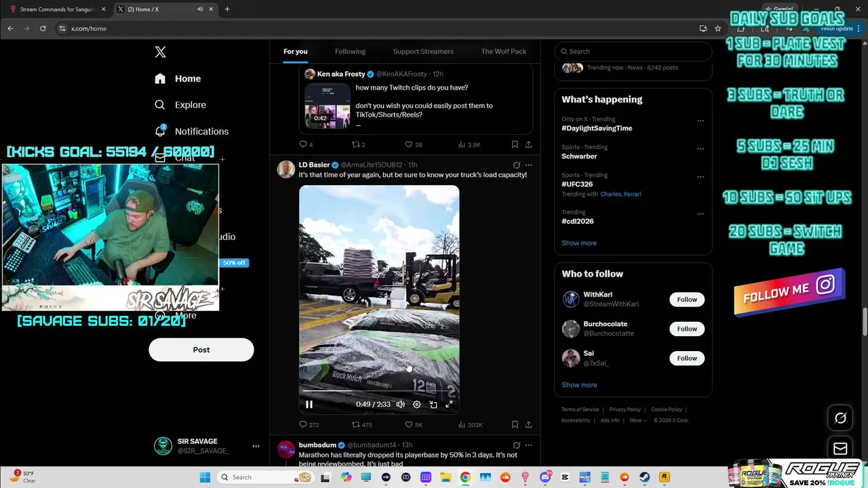Reload the page in Chrome
The width and height of the screenshot is (868, 488).
[x=43, y=28]
